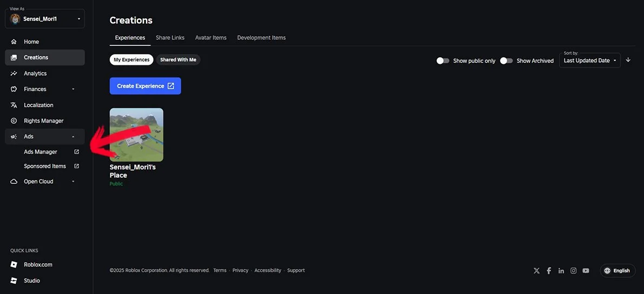Click the Ads megaphone icon
This screenshot has width=644, height=294.
(x=14, y=137)
